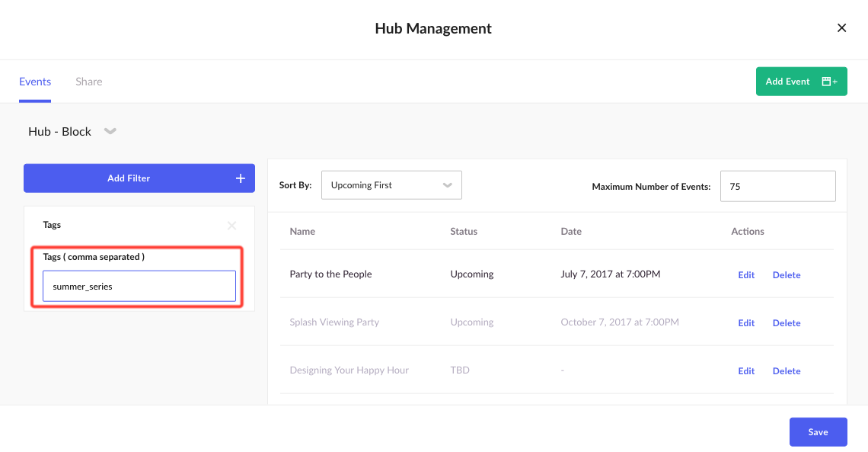The height and width of the screenshot is (452, 868).
Task: Click the Add Filter button
Action: coord(139,178)
